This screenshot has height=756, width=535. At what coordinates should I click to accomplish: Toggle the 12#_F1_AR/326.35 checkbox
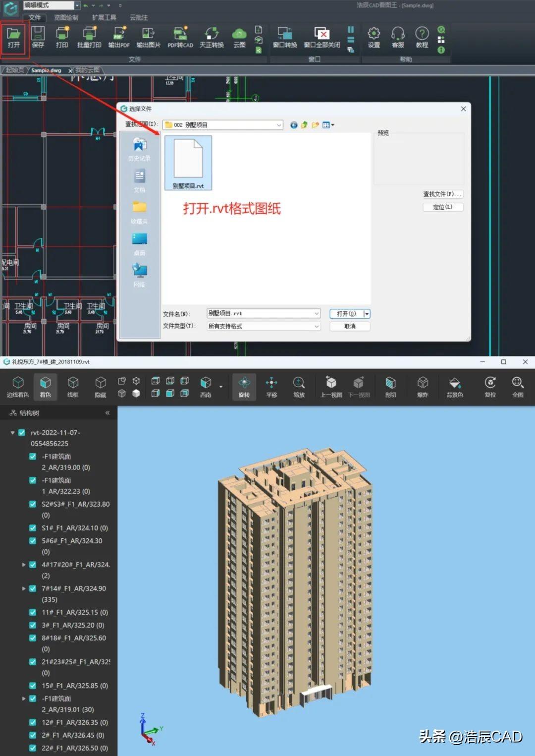[33, 722]
